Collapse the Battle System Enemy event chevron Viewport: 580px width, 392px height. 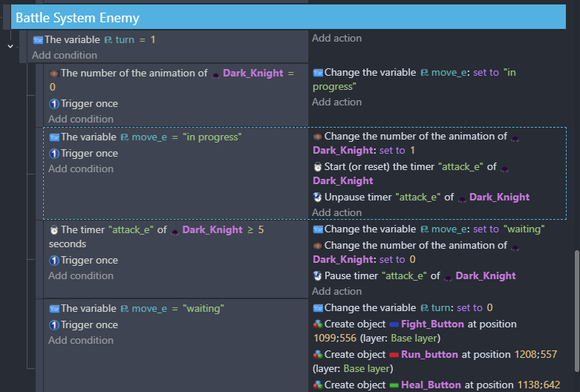tap(10, 46)
